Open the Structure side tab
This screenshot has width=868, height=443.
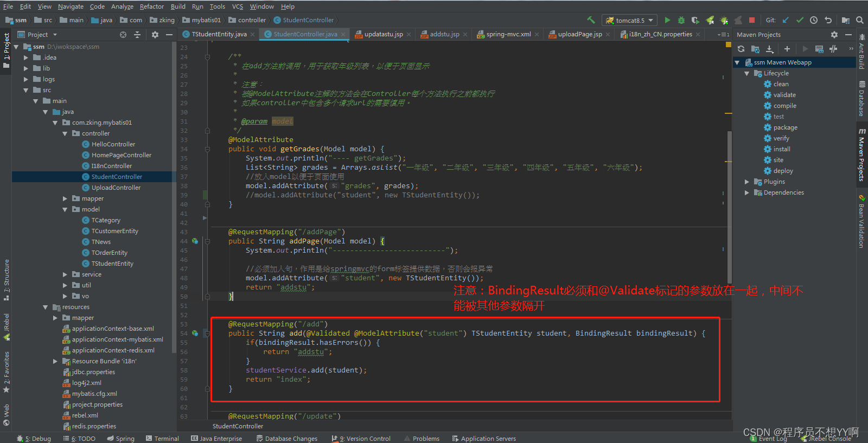tap(6, 280)
